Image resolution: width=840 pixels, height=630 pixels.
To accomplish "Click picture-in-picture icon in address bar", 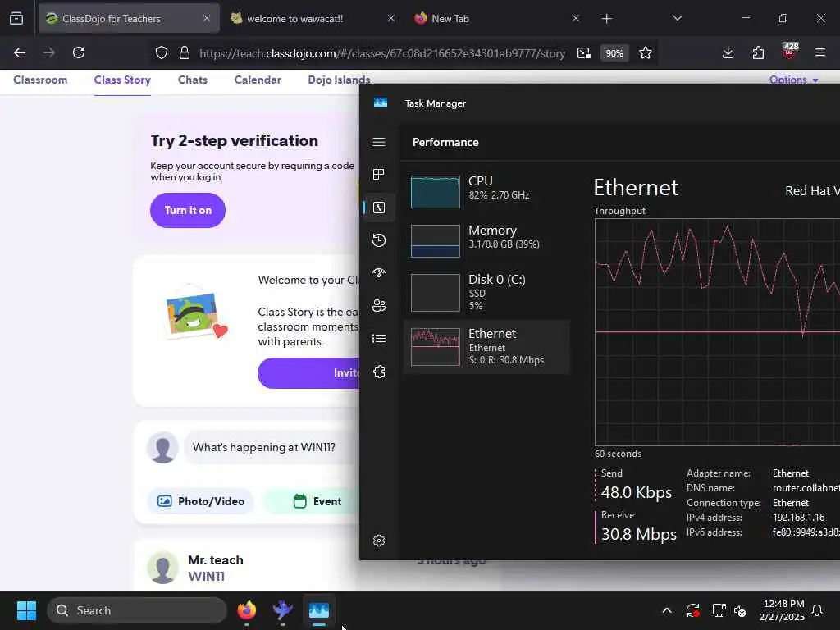I will 584,52.
